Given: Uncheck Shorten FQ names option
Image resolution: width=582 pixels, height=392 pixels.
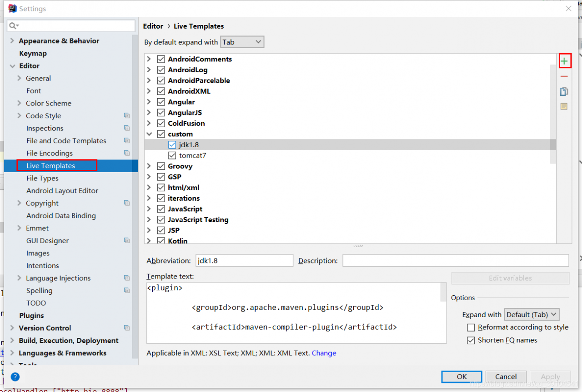Looking at the screenshot, I should pos(471,340).
